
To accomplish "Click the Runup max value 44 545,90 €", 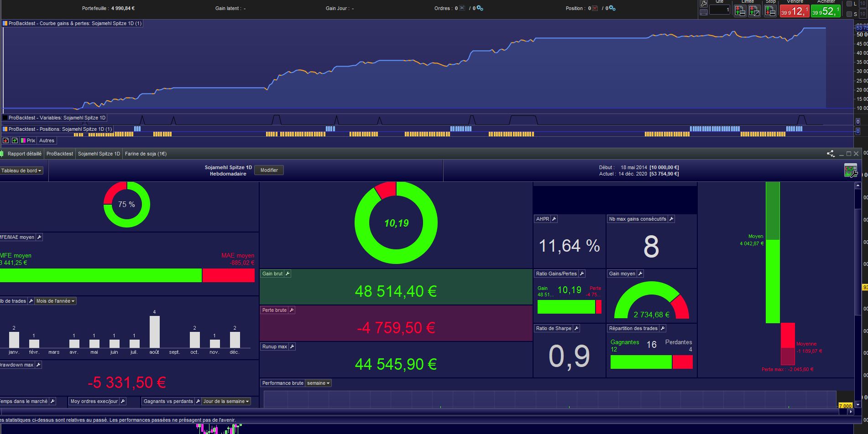I will (x=396, y=364).
